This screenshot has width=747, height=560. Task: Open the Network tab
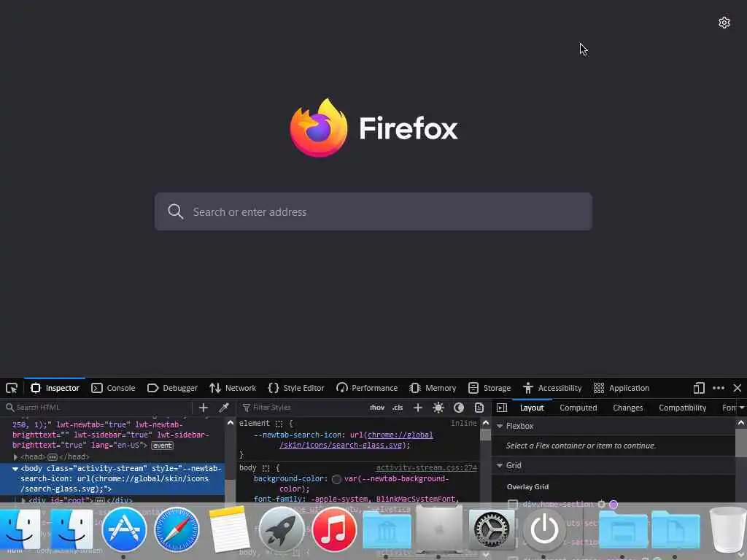click(233, 388)
